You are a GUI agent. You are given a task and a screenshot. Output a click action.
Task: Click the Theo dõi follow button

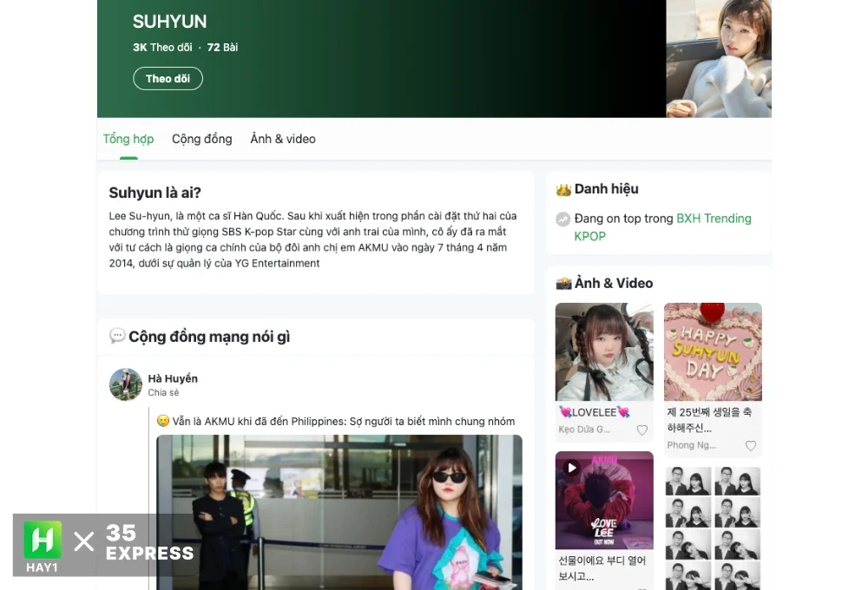(x=168, y=79)
